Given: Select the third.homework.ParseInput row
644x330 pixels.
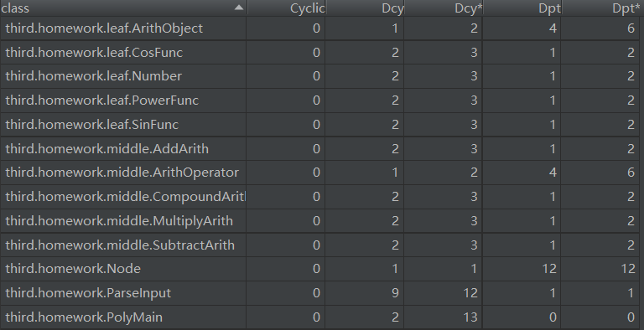Looking at the screenshot, I should tap(320, 293).
